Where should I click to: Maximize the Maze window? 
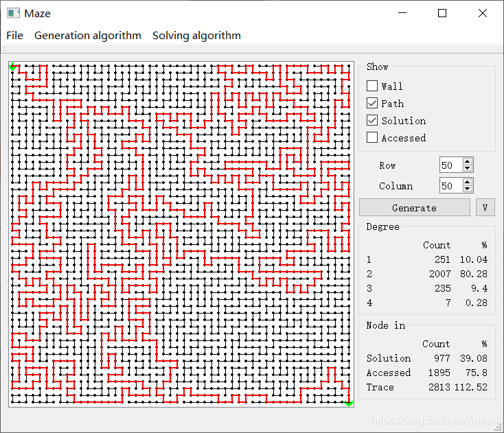tap(442, 13)
